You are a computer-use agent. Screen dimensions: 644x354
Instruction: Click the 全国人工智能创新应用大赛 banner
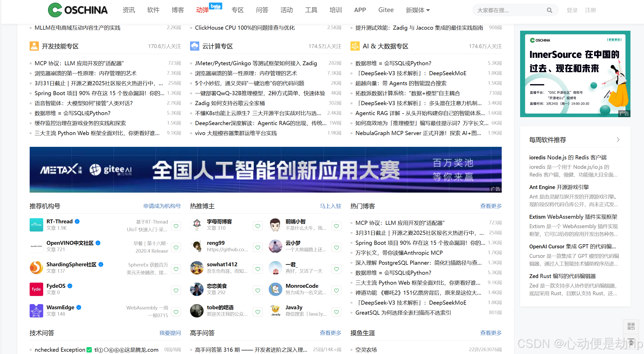(x=265, y=170)
